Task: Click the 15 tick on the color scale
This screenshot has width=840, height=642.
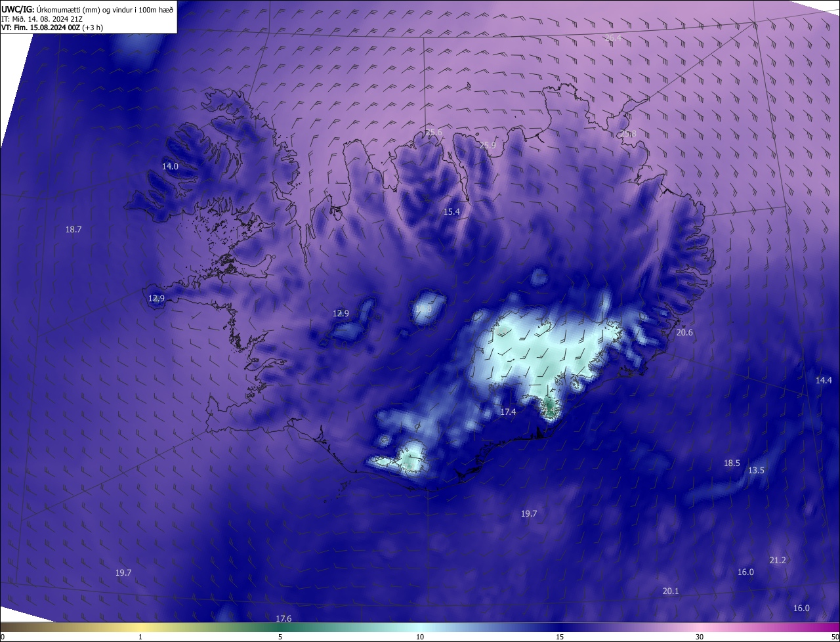Action: click(560, 637)
